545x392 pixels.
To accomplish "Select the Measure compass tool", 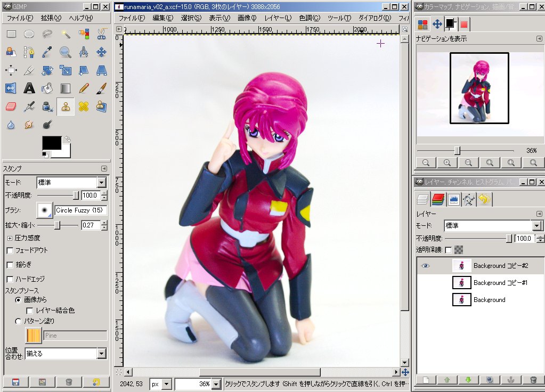I will [84, 52].
